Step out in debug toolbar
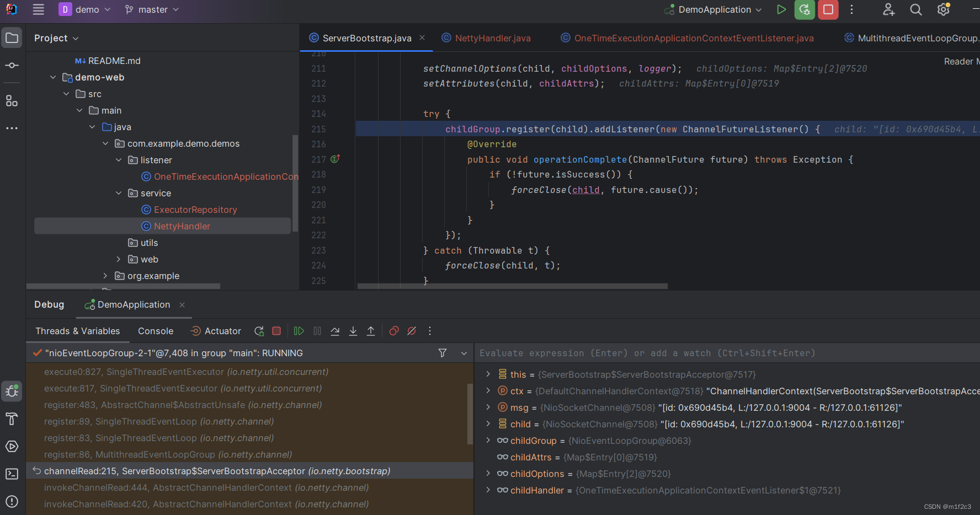 (x=371, y=331)
